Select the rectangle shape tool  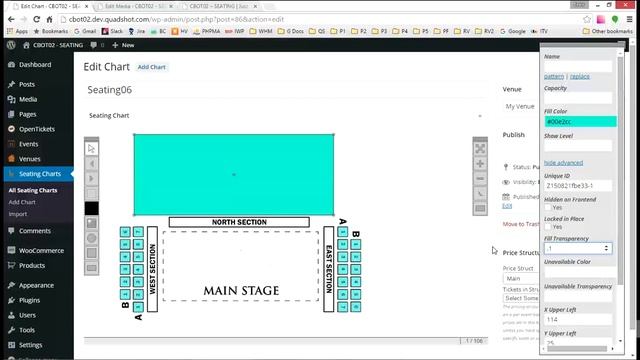click(91, 268)
